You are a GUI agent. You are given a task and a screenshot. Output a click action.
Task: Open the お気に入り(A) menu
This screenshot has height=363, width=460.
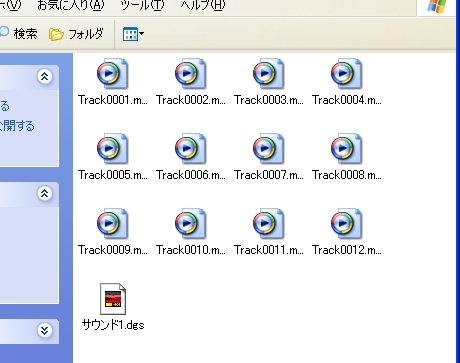[71, 5]
